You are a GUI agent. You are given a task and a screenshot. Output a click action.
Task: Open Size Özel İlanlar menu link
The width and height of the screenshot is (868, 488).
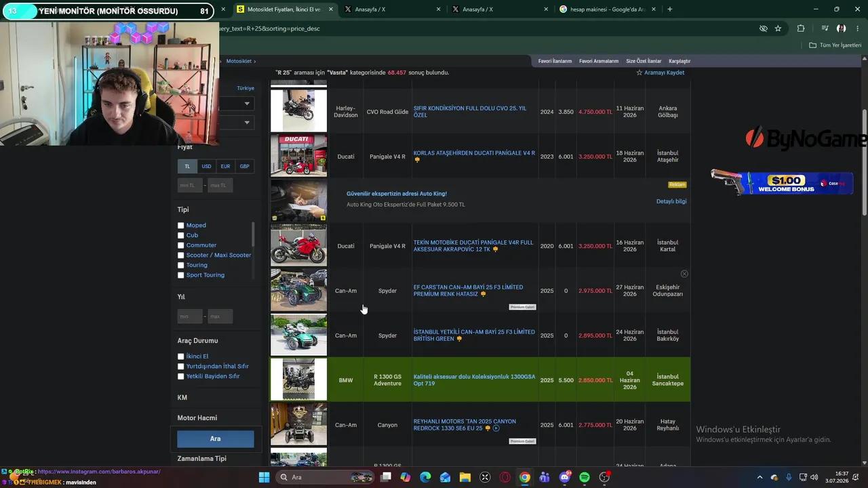click(x=644, y=61)
